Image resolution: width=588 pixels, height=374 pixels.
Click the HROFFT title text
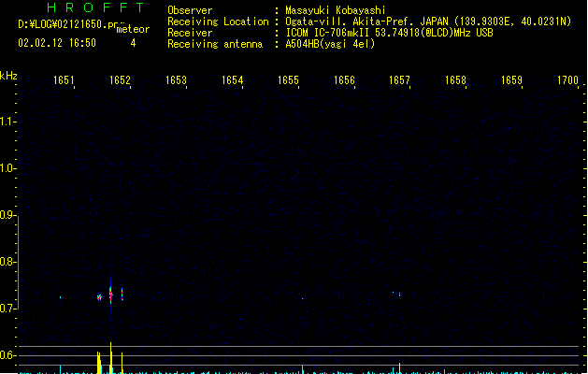pos(96,7)
